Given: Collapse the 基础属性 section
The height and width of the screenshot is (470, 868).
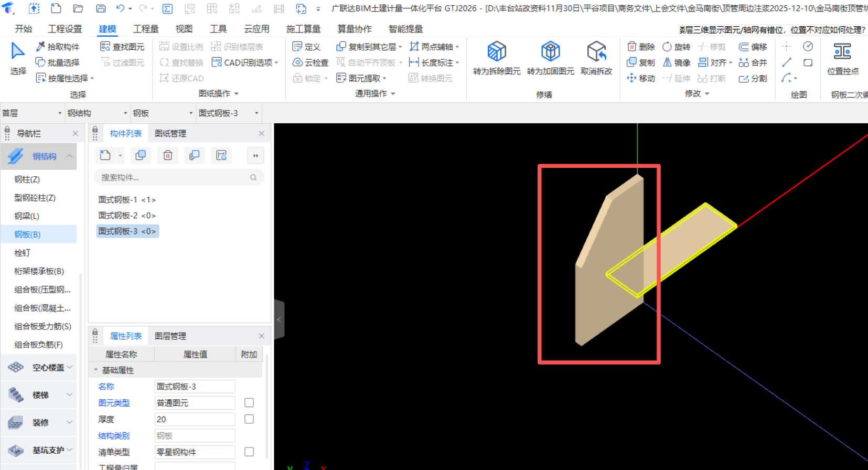Looking at the screenshot, I should click(x=96, y=370).
